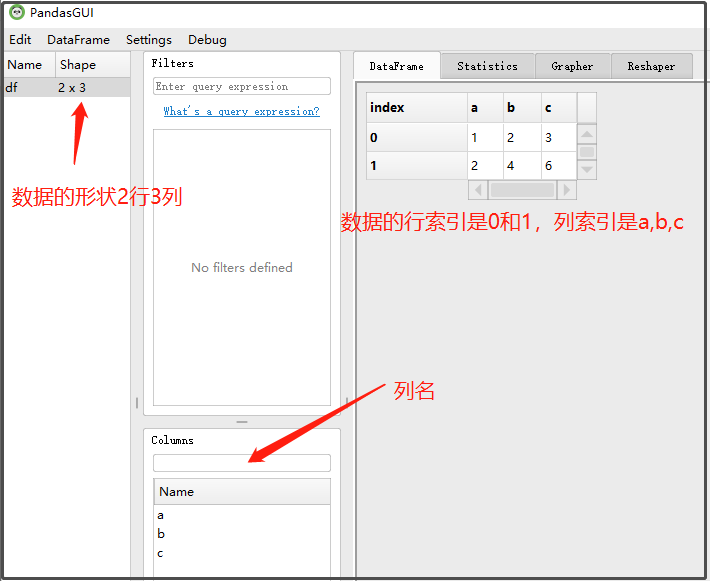
Task: Sort by column a header
Action: coord(485,107)
